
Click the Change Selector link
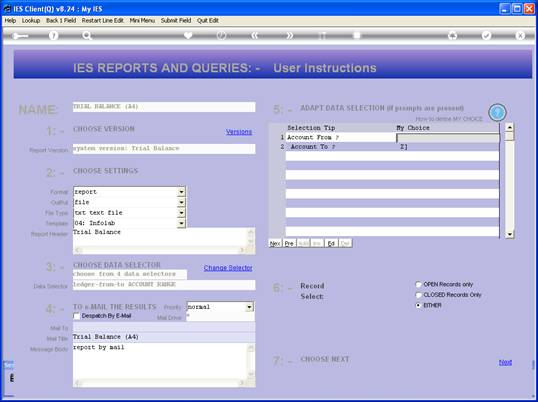(x=228, y=268)
